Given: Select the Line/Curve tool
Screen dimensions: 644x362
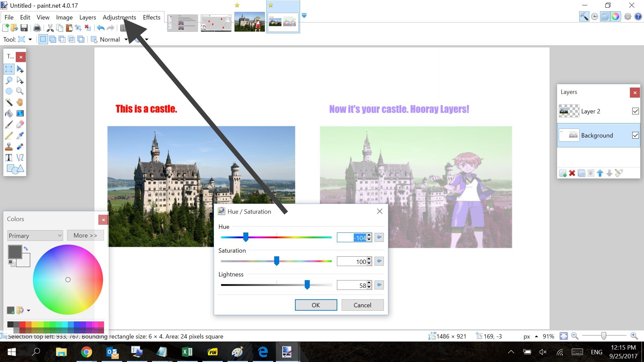Looking at the screenshot, I should pyautogui.click(x=20, y=158).
